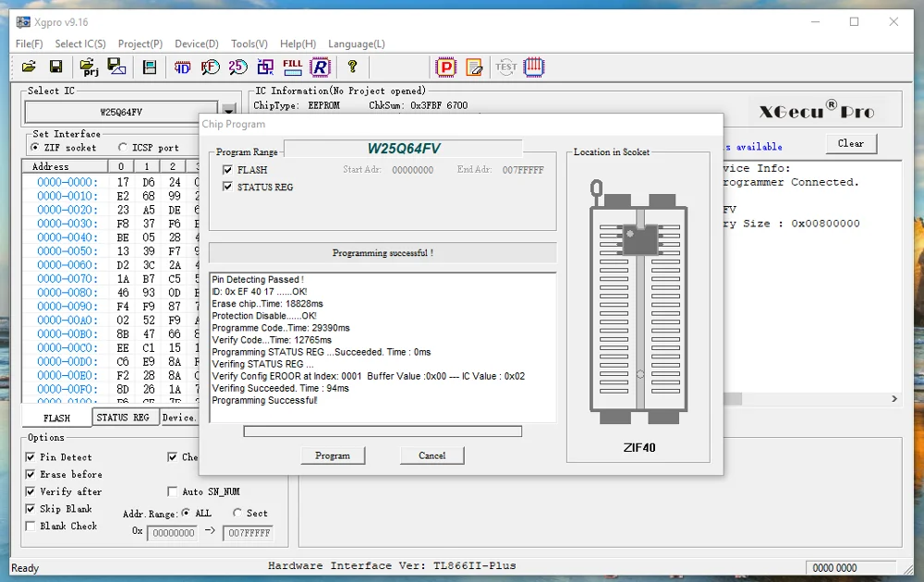The height and width of the screenshot is (582, 924).
Task: Click the Clear log button
Action: click(x=851, y=143)
